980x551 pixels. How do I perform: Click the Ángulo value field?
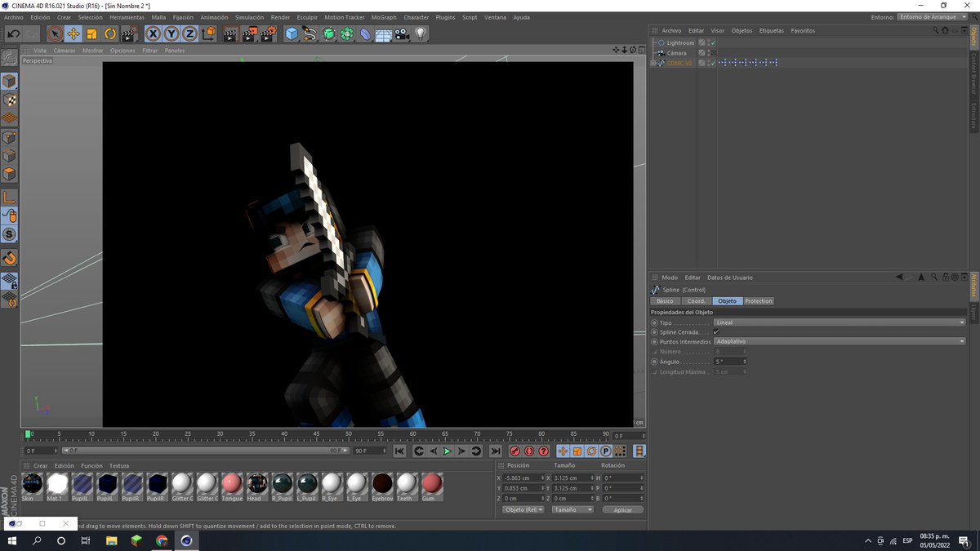pyautogui.click(x=730, y=361)
